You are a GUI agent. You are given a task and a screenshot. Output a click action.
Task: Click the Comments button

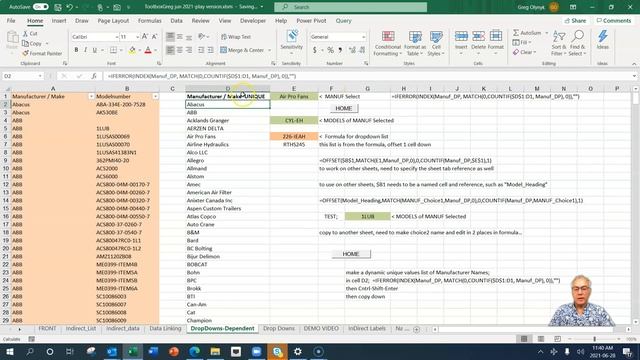614,20
